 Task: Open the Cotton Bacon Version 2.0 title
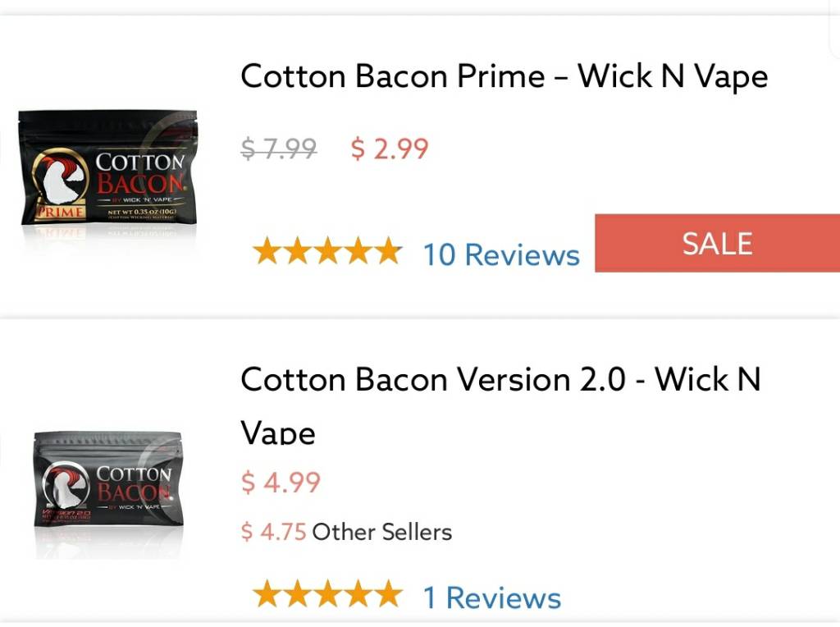(500, 380)
